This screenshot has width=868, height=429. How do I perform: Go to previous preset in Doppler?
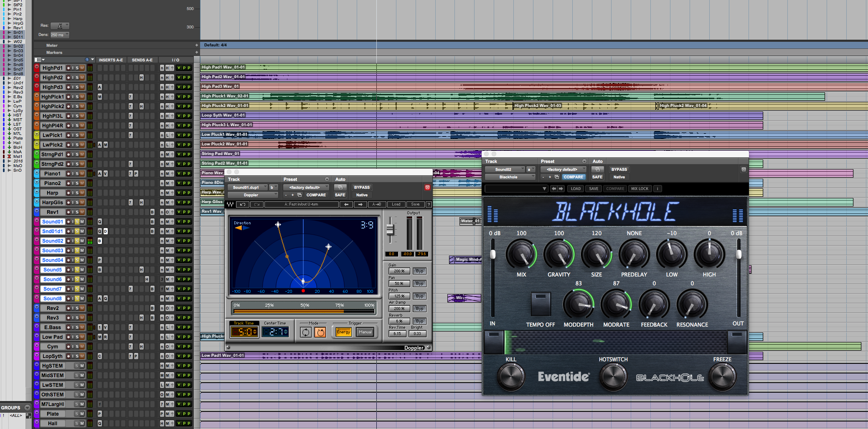(x=346, y=204)
